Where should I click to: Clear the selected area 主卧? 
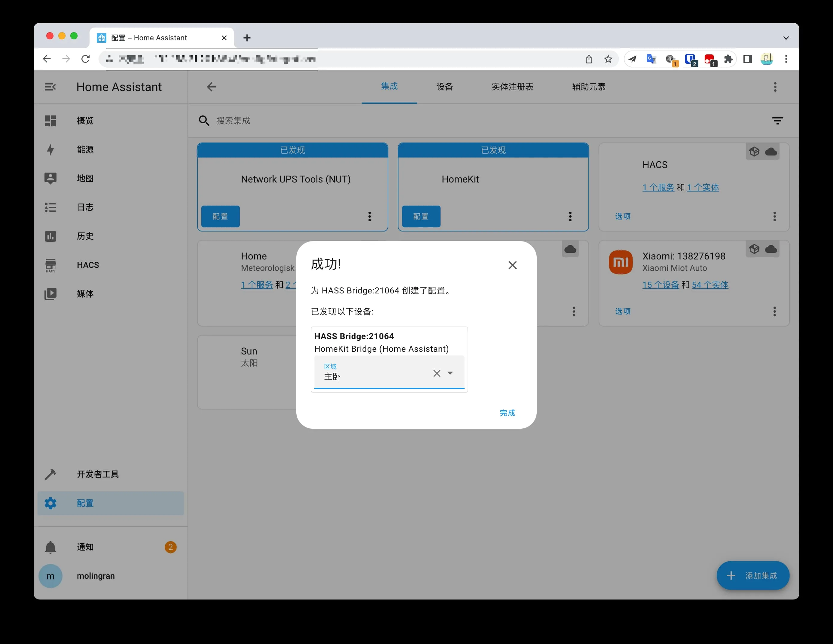437,373
